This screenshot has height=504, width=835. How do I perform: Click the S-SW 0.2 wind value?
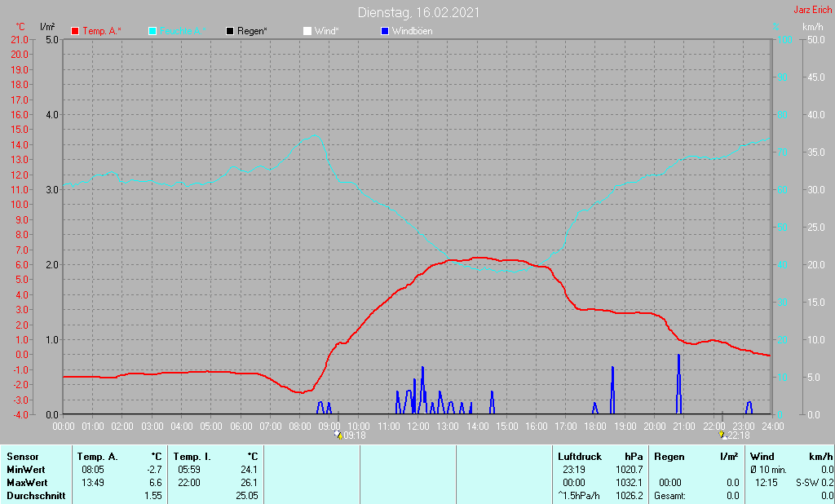[815, 483]
